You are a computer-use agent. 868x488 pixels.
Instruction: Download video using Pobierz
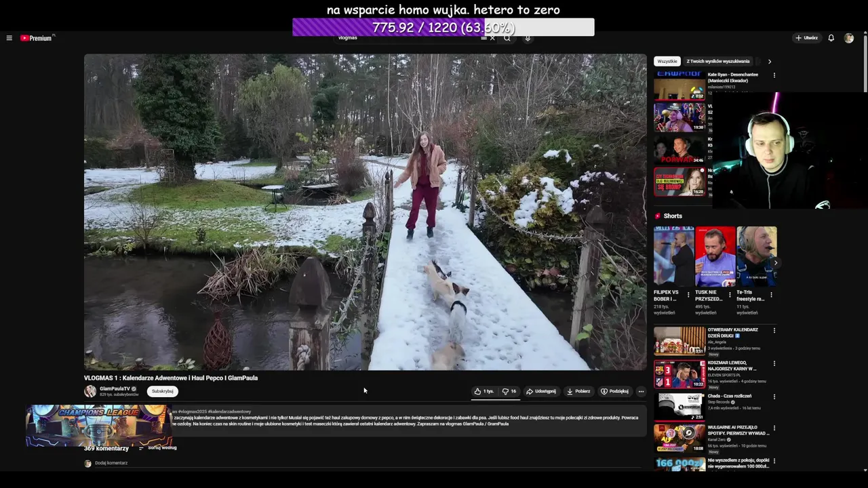tap(578, 391)
